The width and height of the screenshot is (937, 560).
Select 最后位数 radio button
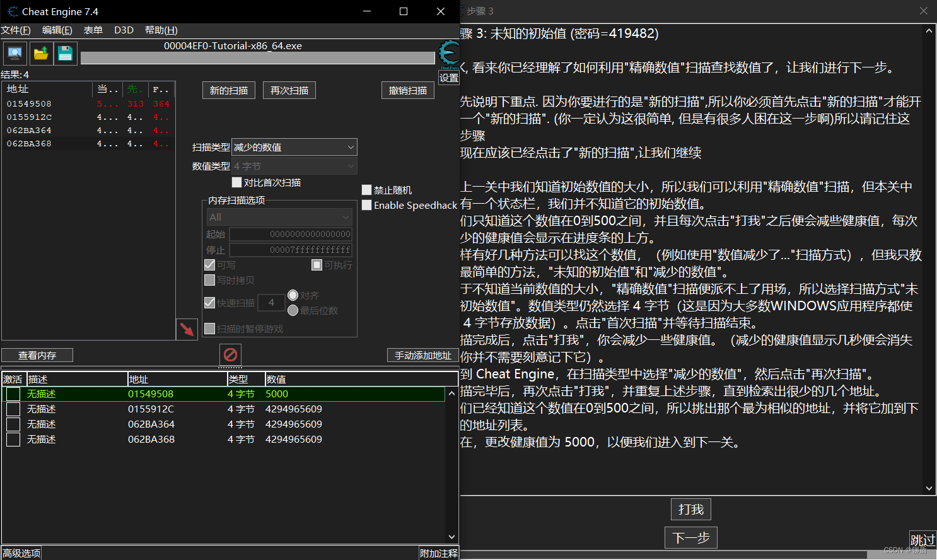click(293, 310)
